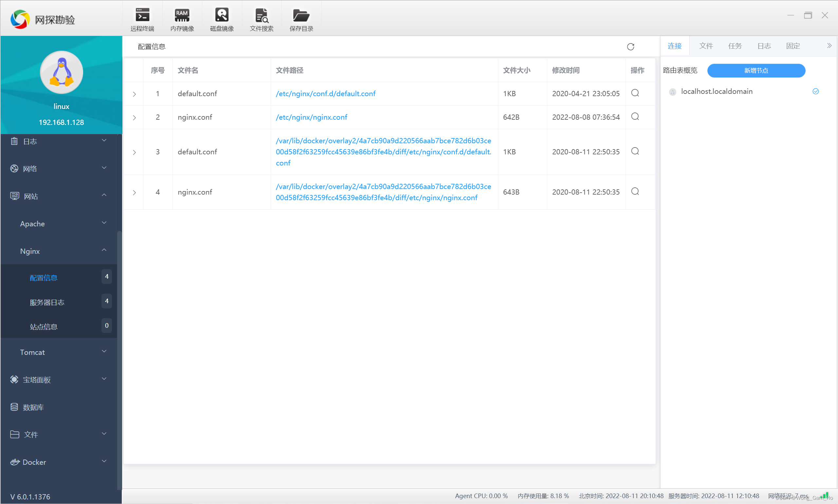Click the localhost.localdomain node icon
838x504 pixels.
tap(672, 92)
